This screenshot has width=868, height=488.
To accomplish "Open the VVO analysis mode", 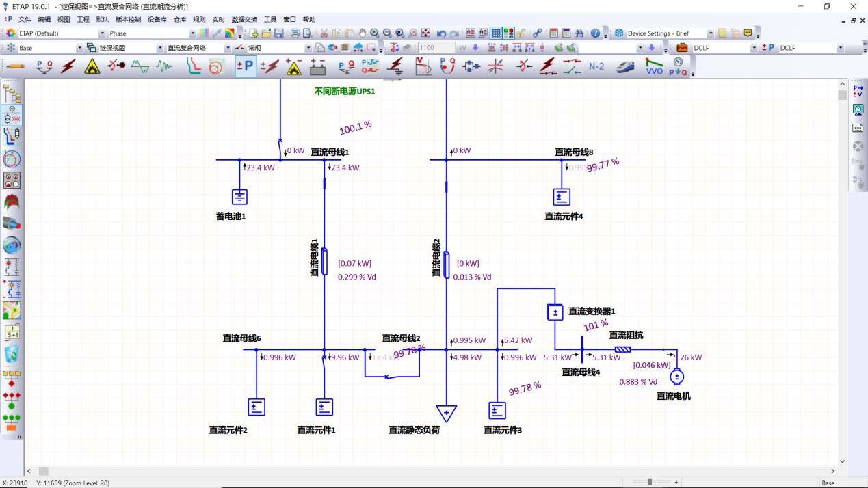I will coord(655,67).
